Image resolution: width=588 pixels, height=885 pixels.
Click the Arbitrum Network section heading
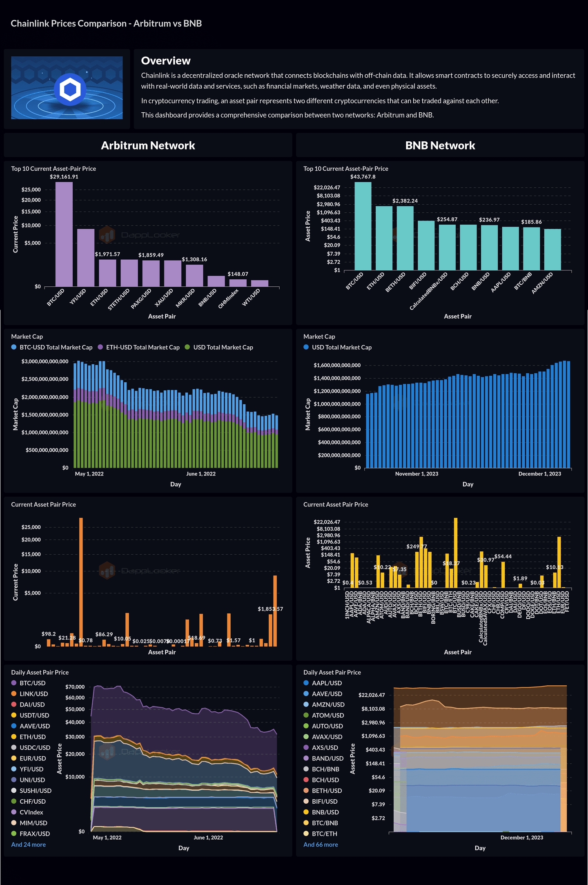tap(148, 145)
